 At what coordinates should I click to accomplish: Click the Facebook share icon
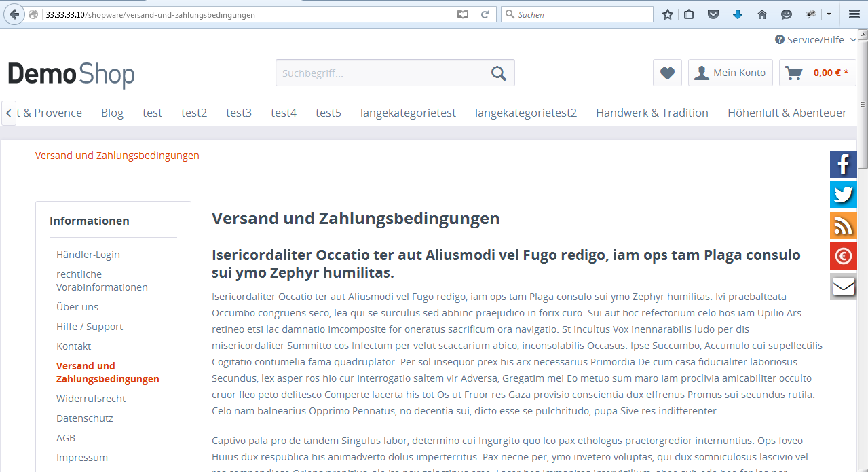point(843,164)
